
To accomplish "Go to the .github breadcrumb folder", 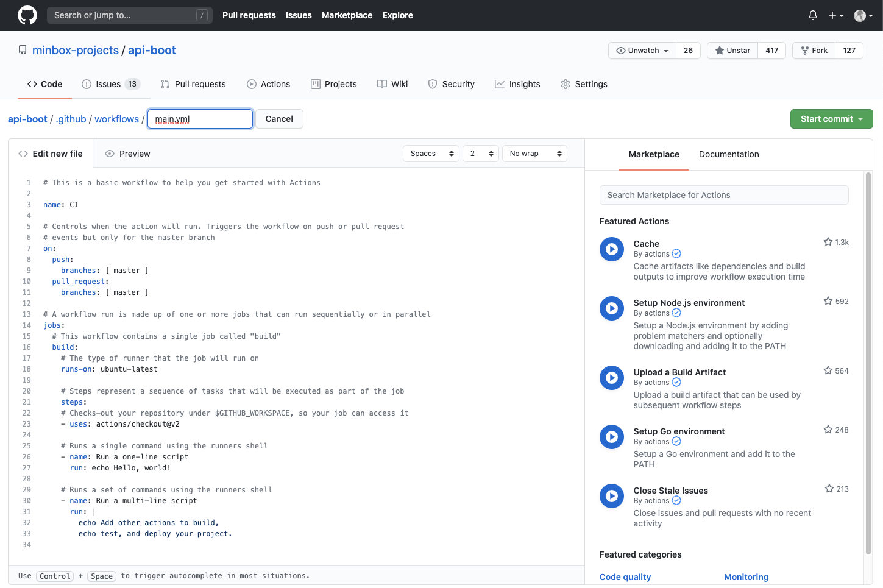I will click(x=71, y=119).
